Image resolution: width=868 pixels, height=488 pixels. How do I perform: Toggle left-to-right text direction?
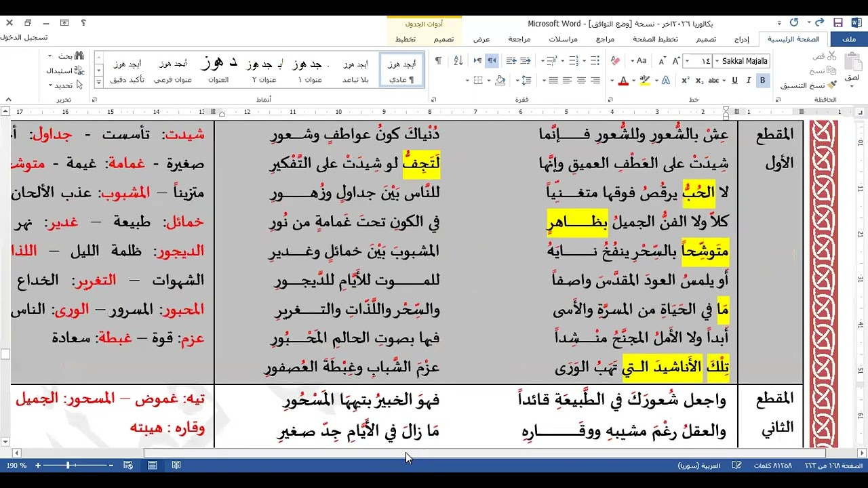click(477, 61)
